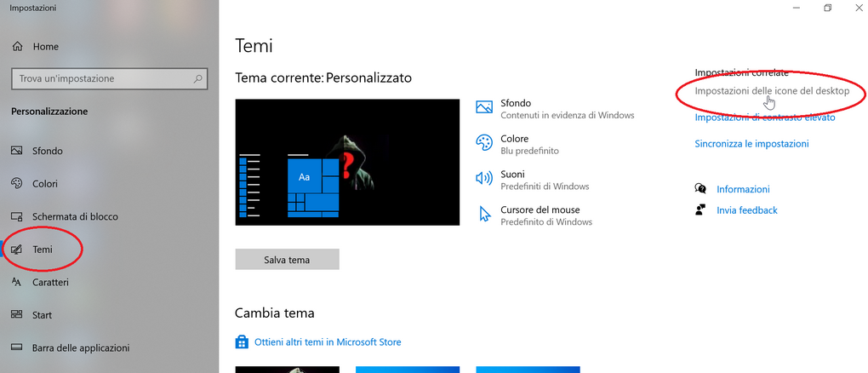Viewport: 868px width, 373px height.
Task: Click the Salva tema button
Action: pos(287,260)
